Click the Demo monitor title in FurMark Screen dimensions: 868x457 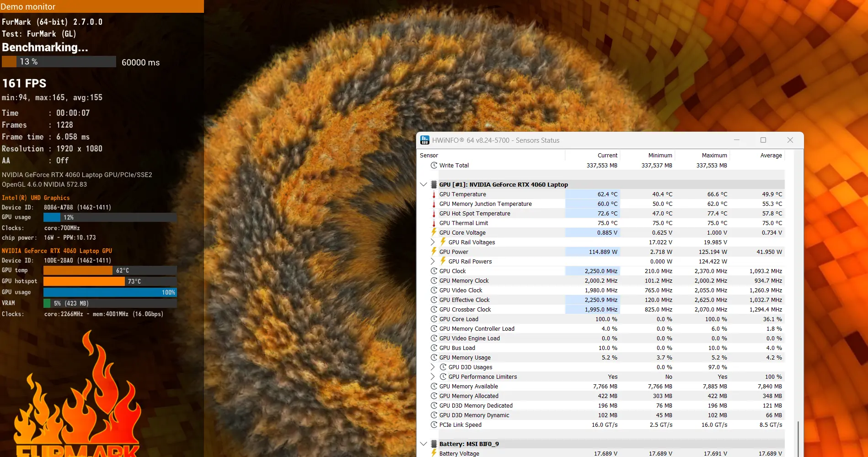click(28, 6)
